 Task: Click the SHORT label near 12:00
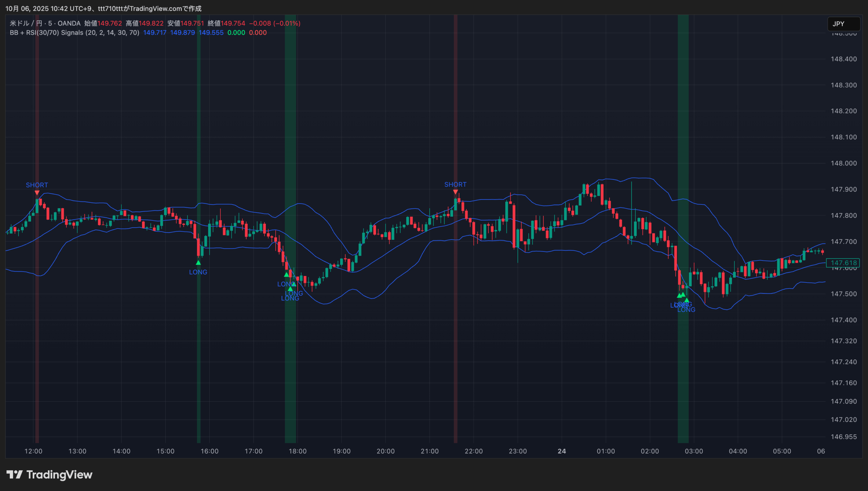(x=37, y=185)
